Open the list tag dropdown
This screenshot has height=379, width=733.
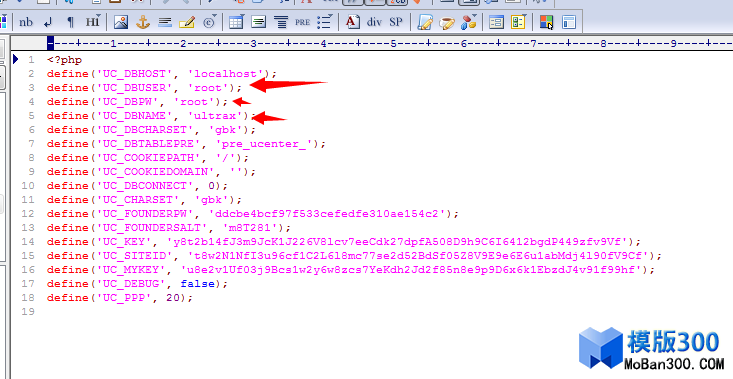click(324, 22)
